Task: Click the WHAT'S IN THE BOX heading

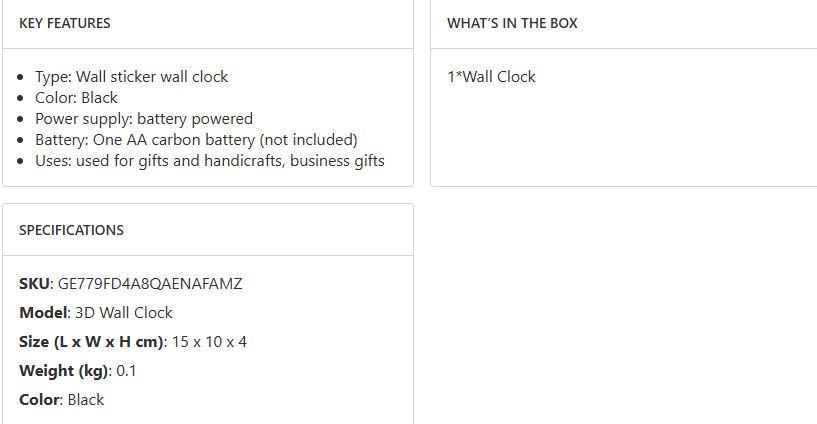Action: 512,23
